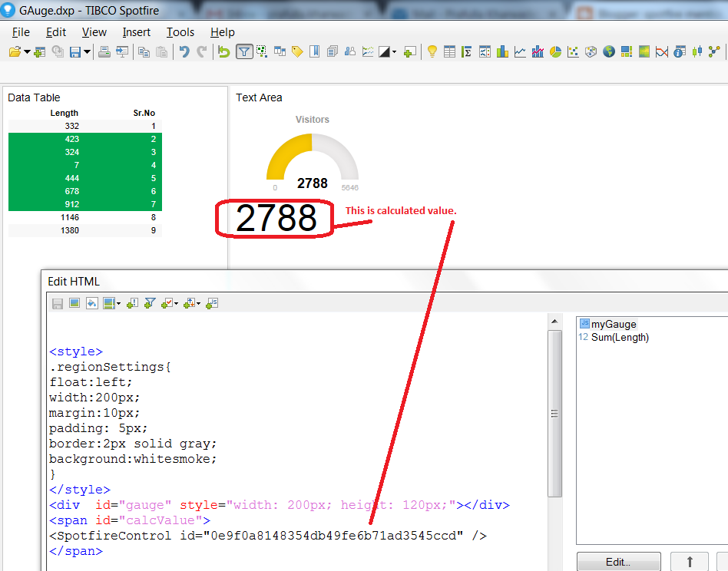Expand the Open file dropdown arrow
The width and height of the screenshot is (728, 571).
pyautogui.click(x=25, y=51)
